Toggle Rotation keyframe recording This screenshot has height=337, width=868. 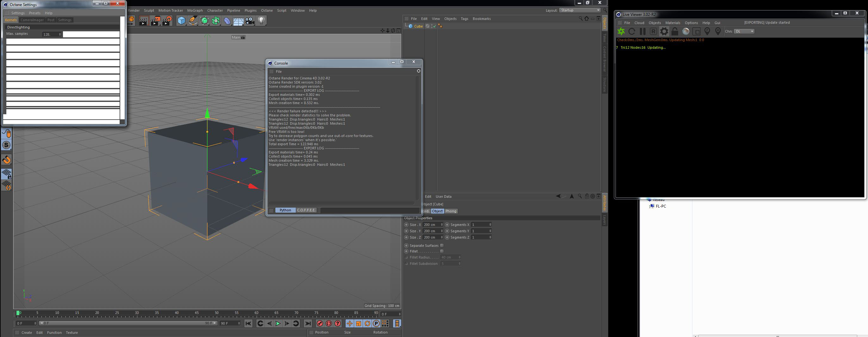tap(367, 323)
